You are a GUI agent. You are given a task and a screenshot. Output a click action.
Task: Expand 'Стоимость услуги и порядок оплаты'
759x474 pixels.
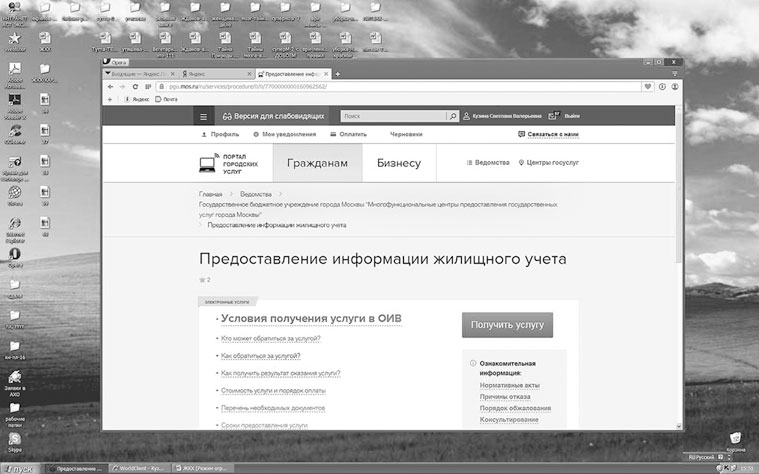click(x=275, y=390)
